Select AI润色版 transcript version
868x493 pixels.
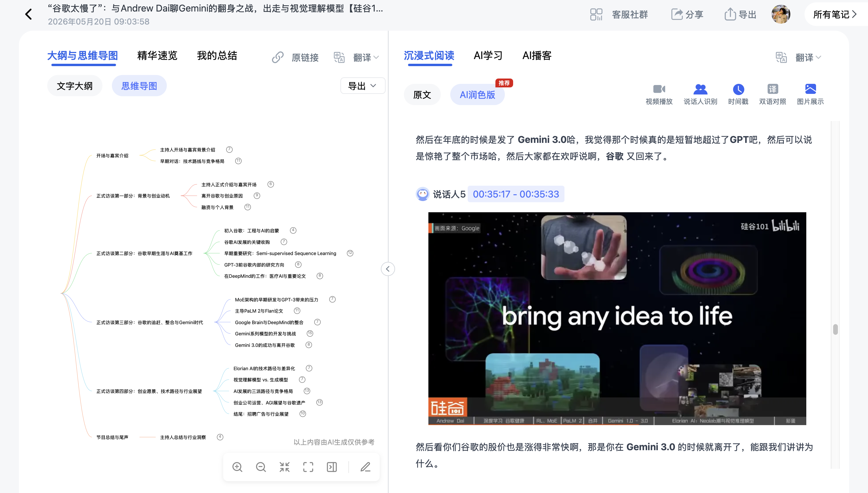(x=477, y=94)
